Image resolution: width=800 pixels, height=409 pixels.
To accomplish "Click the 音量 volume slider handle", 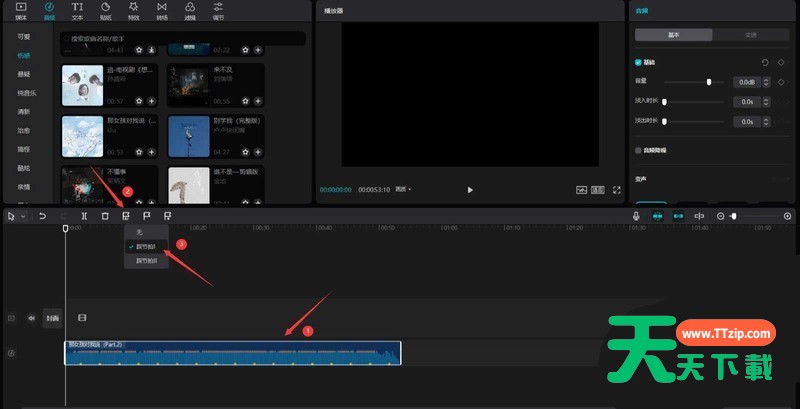I will [709, 82].
